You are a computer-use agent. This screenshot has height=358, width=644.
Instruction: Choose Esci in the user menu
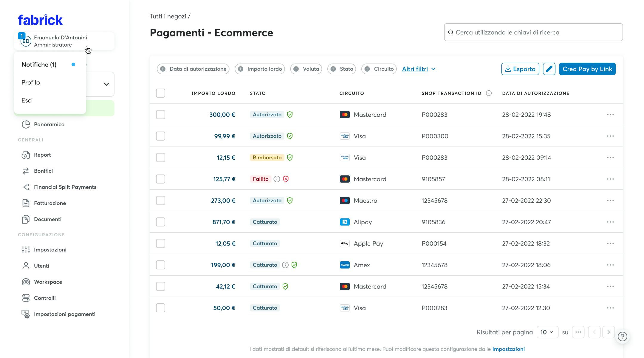(x=27, y=100)
